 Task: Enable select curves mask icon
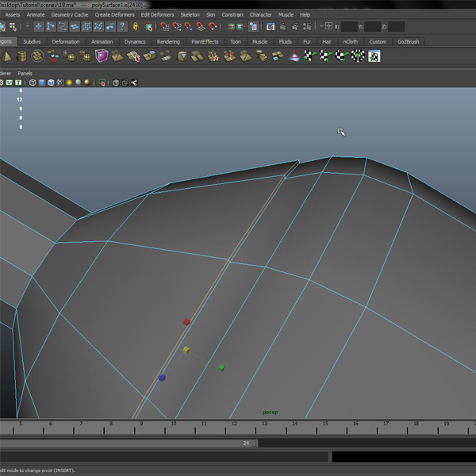pos(63,27)
